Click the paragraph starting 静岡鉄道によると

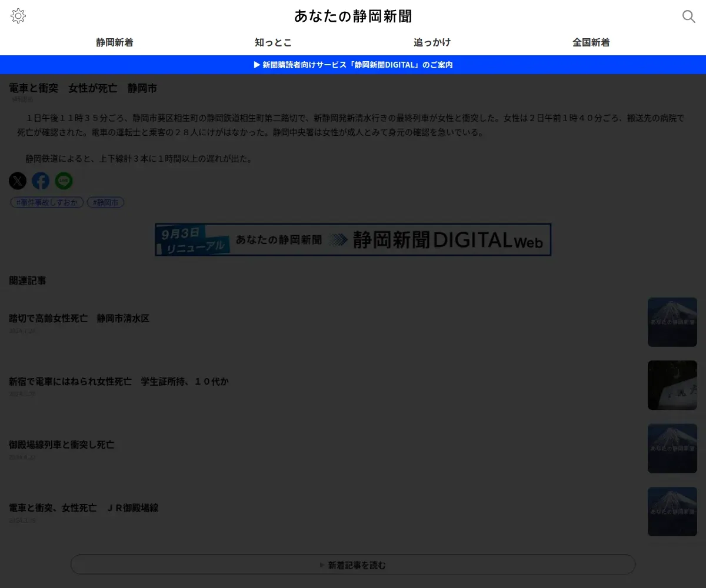point(139,159)
